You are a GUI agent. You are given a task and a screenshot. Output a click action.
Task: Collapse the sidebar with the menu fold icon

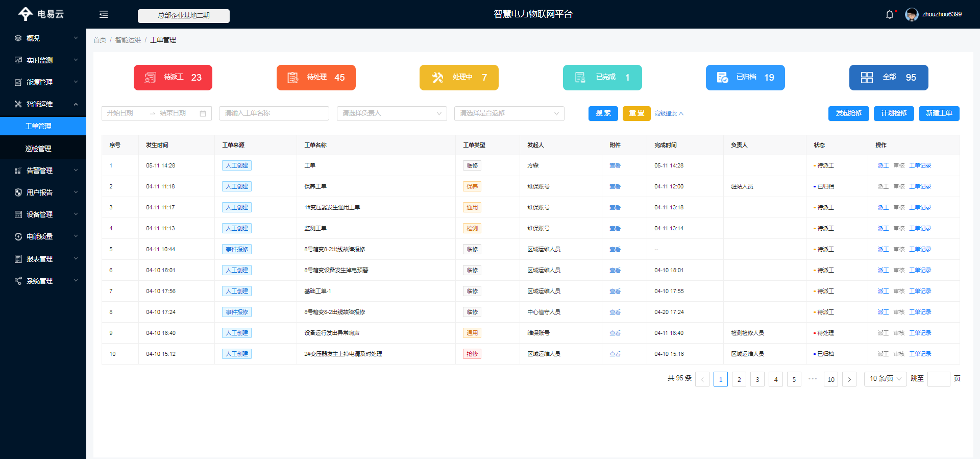click(x=104, y=14)
